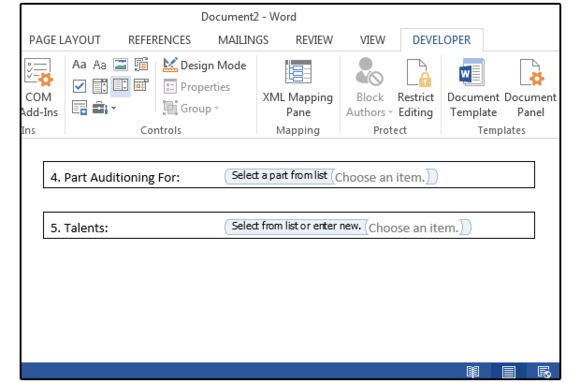Insert a Plain Text content control

(x=100, y=65)
